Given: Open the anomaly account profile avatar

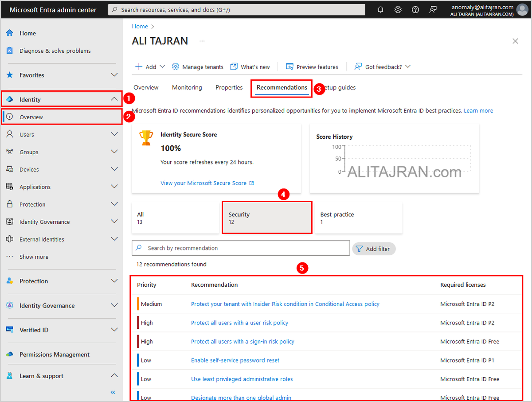Looking at the screenshot, I should pyautogui.click(x=522, y=9).
